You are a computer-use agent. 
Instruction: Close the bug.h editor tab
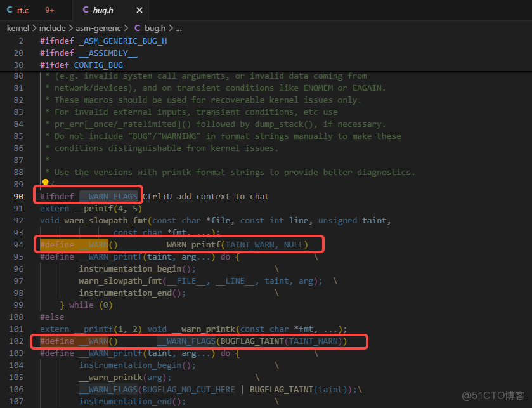pyautogui.click(x=139, y=10)
